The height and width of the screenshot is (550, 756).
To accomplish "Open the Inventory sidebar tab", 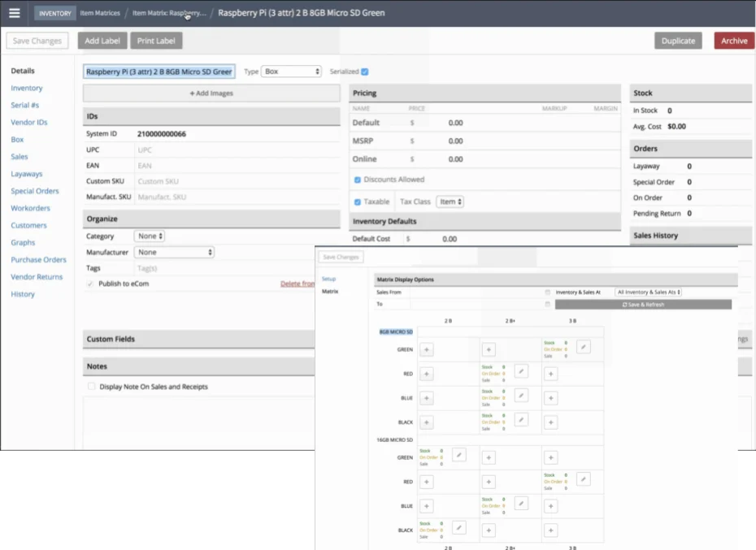I will tap(27, 89).
